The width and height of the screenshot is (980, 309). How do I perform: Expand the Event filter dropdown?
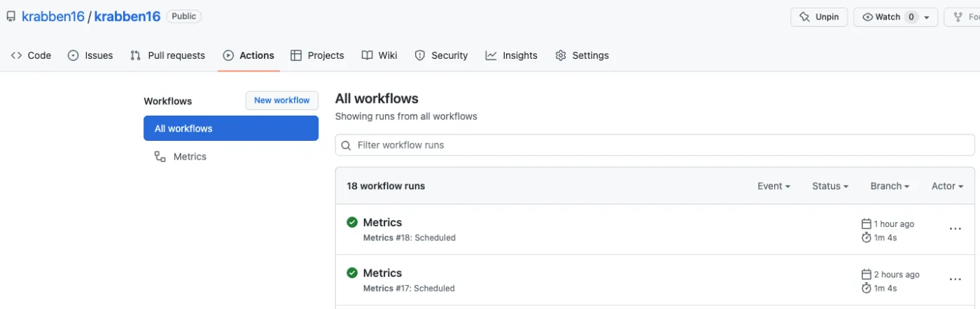point(773,186)
